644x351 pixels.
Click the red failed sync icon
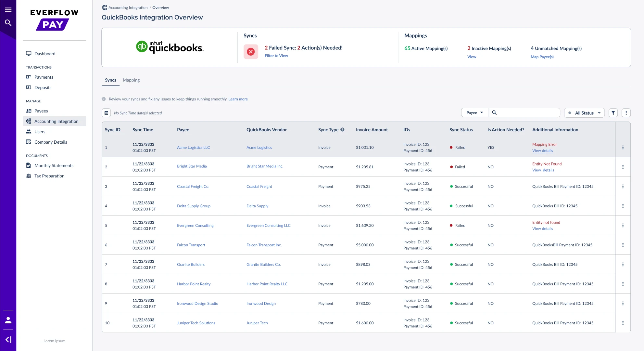click(x=251, y=52)
